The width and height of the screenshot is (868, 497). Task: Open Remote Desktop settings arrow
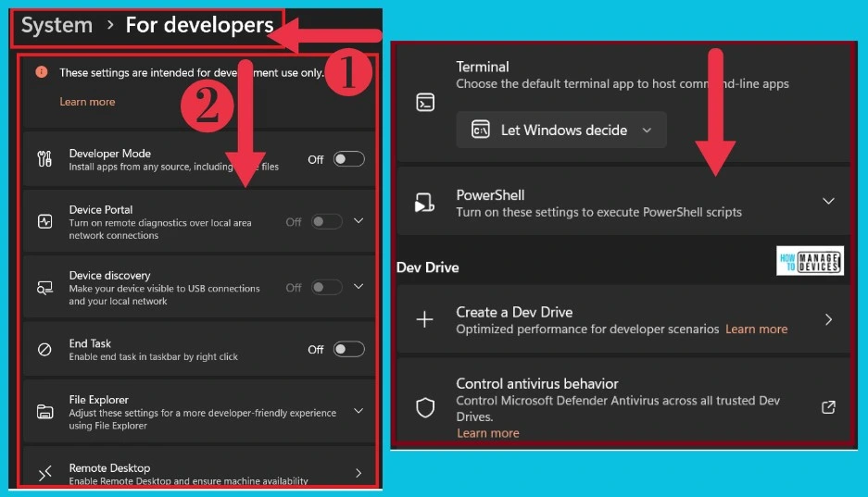coord(359,473)
